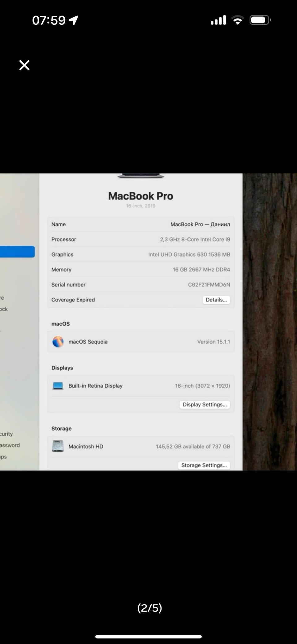Click 145,52 GB available of 737 GB
This screenshot has height=644, width=297.
click(193, 447)
